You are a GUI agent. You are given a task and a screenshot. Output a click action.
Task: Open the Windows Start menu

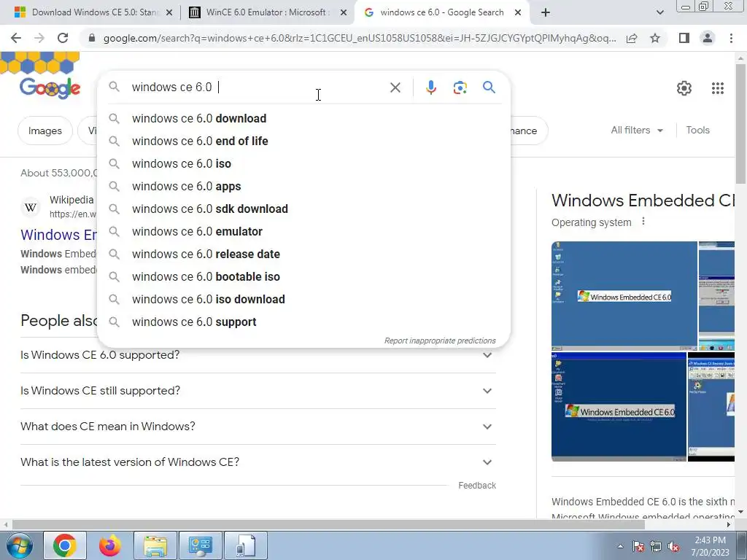click(19, 545)
